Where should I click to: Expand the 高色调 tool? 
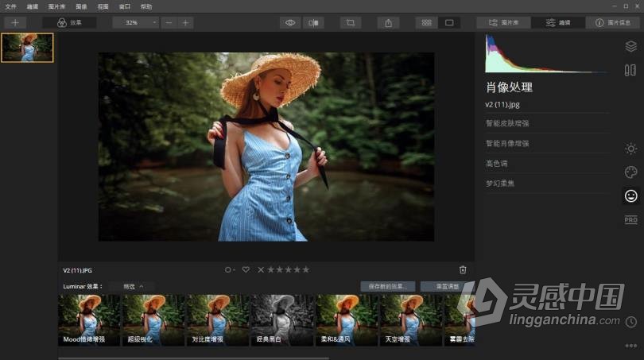pyautogui.click(x=547, y=164)
